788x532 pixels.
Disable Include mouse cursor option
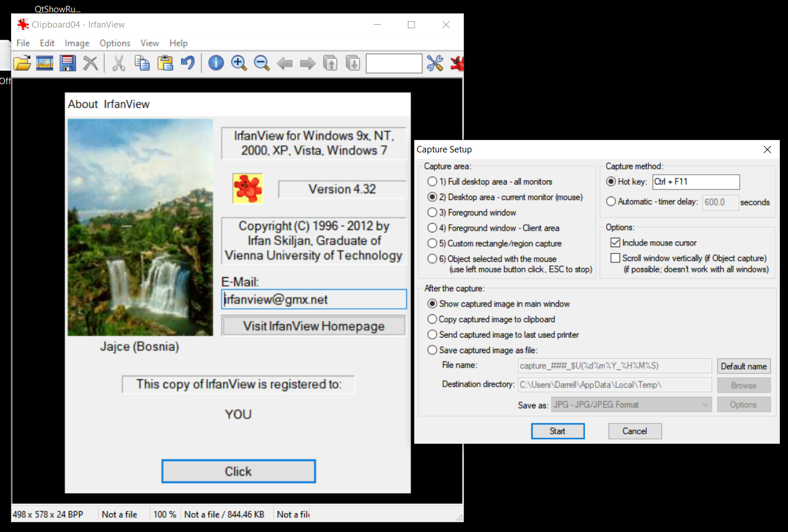pos(616,242)
